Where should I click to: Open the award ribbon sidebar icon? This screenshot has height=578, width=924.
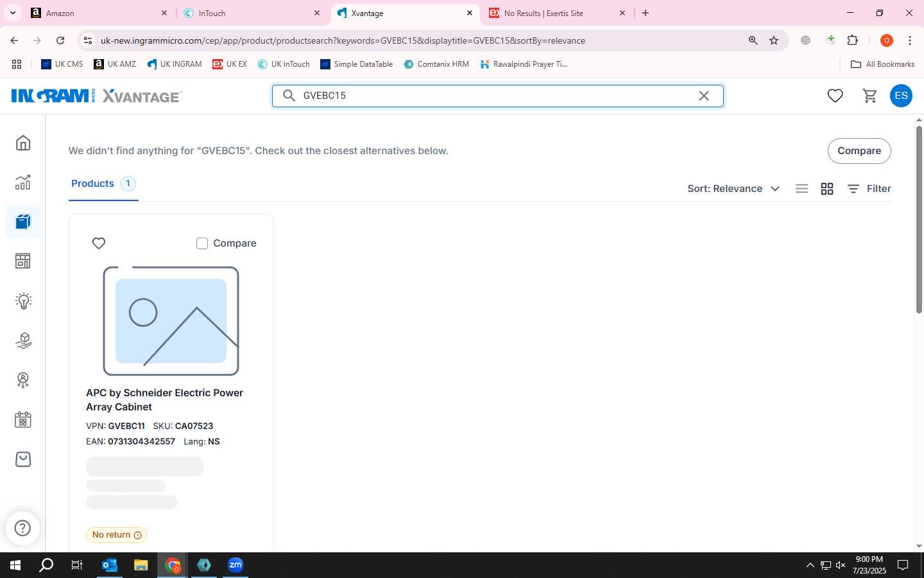(23, 380)
